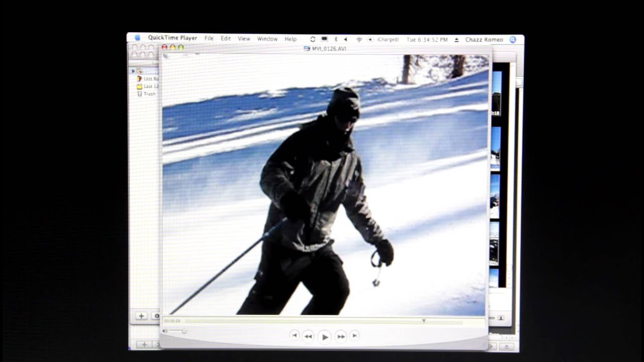Screen dimensions: 644x362
Task: Open Spotlight search
Action: pyautogui.click(x=513, y=40)
